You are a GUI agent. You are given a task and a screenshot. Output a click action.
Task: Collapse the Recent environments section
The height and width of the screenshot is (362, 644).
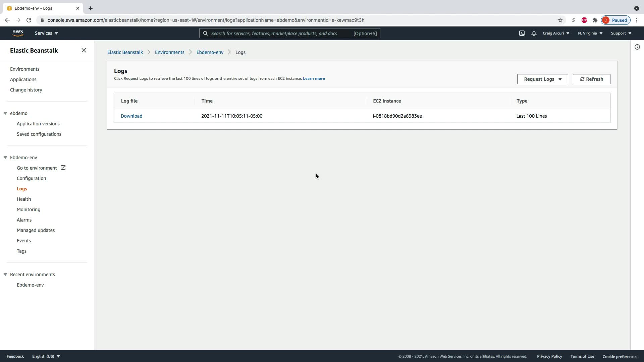5,275
